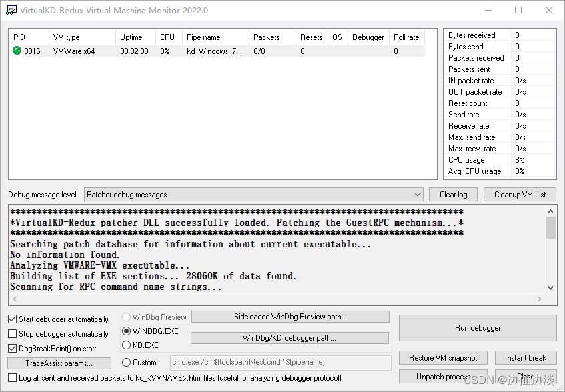
Task: Click Restore VM snapshot button
Action: [x=443, y=358]
